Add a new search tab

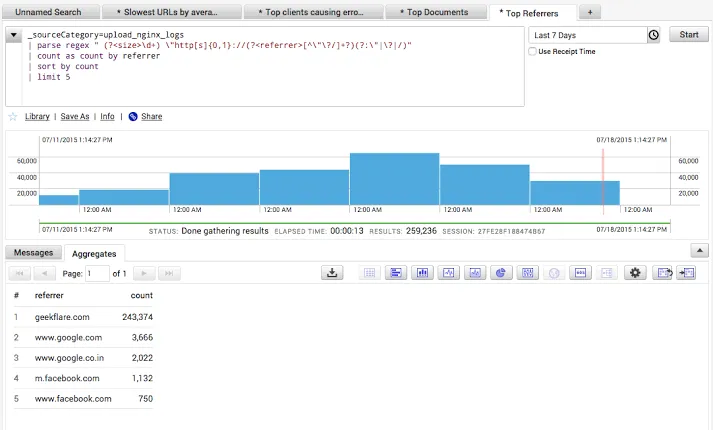(x=590, y=13)
